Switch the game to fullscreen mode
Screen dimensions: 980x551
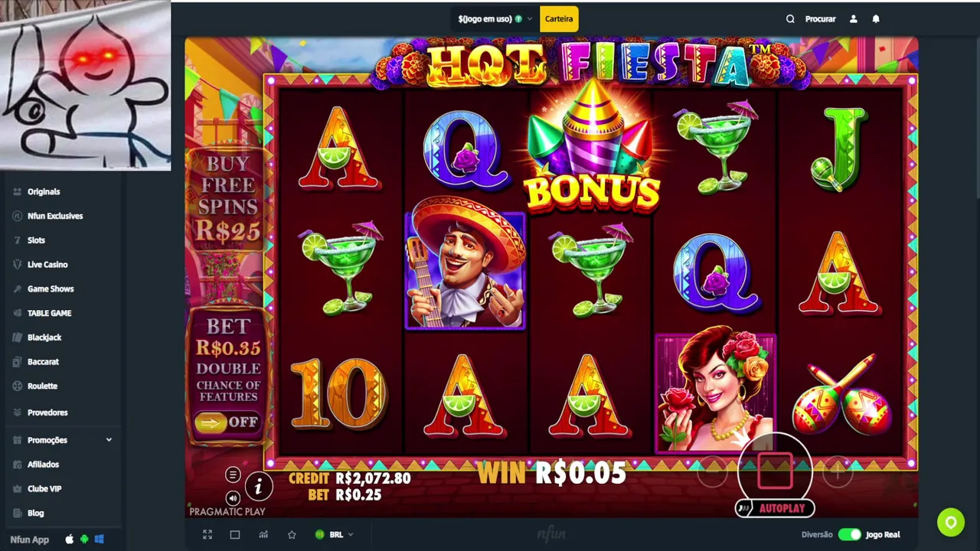207,535
